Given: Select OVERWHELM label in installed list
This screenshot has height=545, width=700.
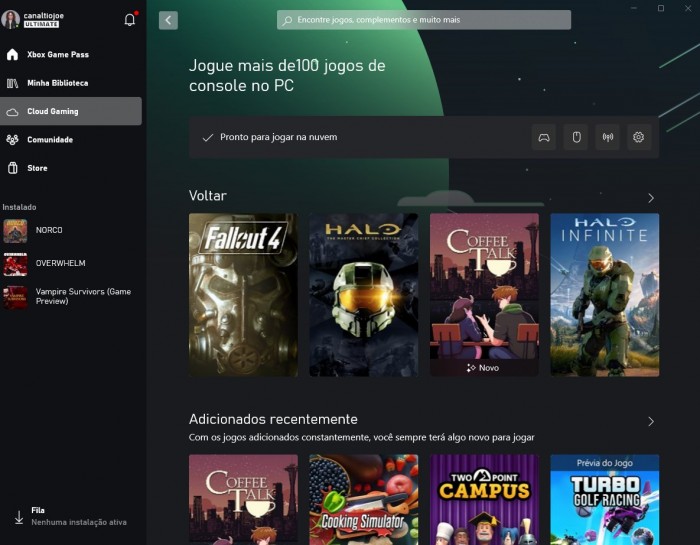Looking at the screenshot, I should coord(61,263).
